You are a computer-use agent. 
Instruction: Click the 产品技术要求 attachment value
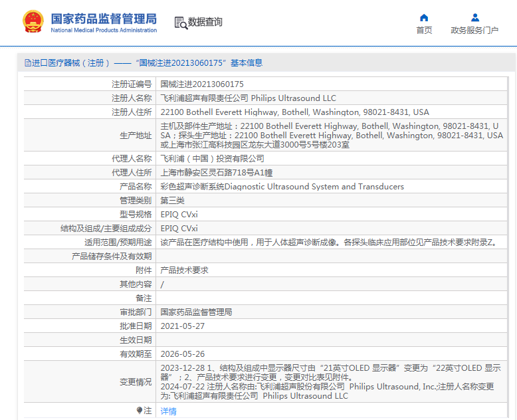click(x=184, y=270)
